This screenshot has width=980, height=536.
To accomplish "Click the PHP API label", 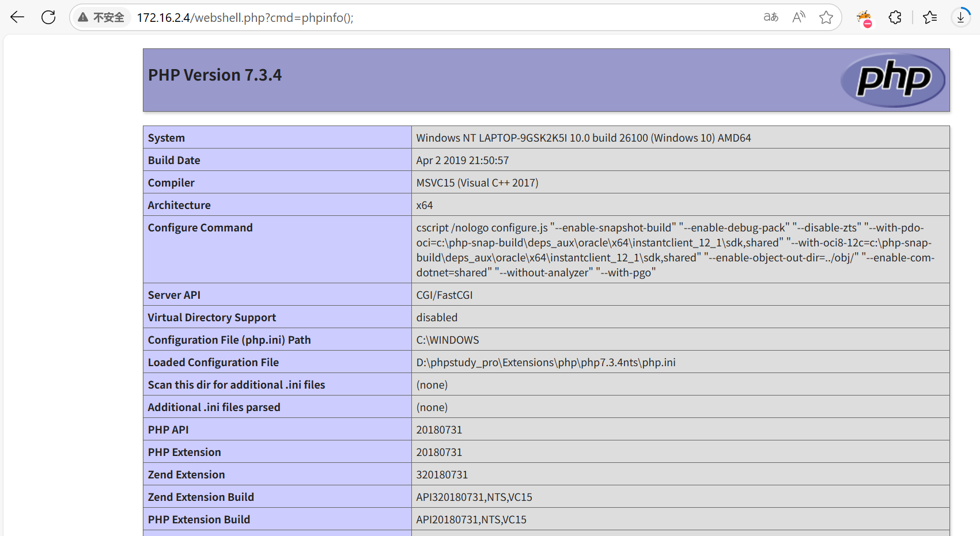I will (x=168, y=429).
